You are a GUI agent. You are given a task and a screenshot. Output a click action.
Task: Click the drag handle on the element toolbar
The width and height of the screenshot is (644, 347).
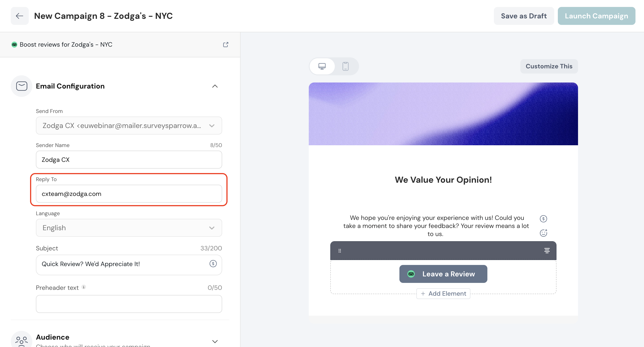(x=340, y=251)
